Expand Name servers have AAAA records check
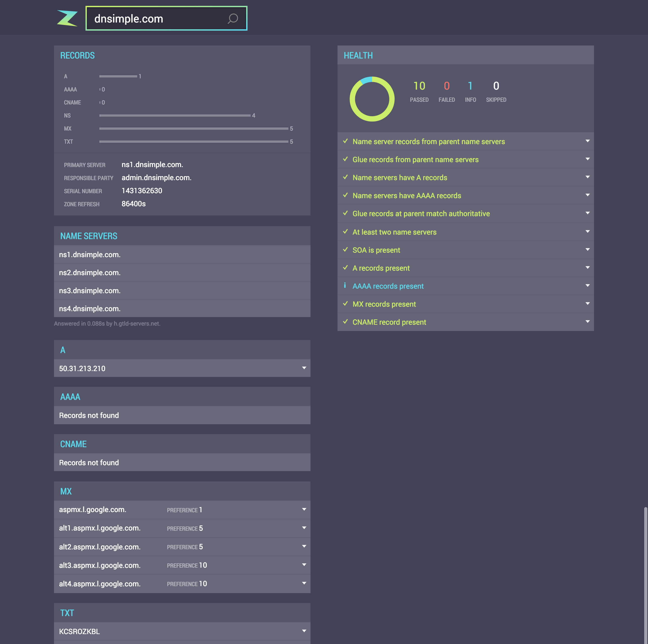 pyautogui.click(x=587, y=195)
